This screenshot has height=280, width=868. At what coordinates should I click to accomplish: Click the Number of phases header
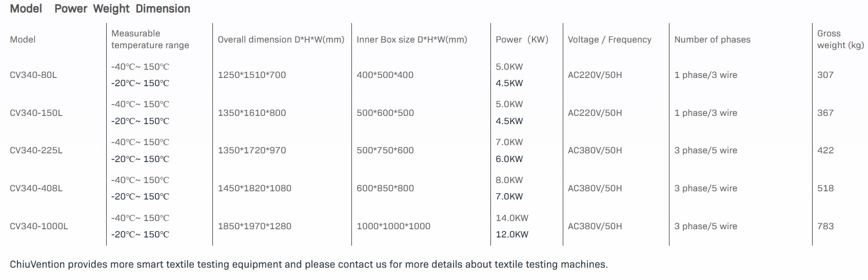pyautogui.click(x=712, y=39)
